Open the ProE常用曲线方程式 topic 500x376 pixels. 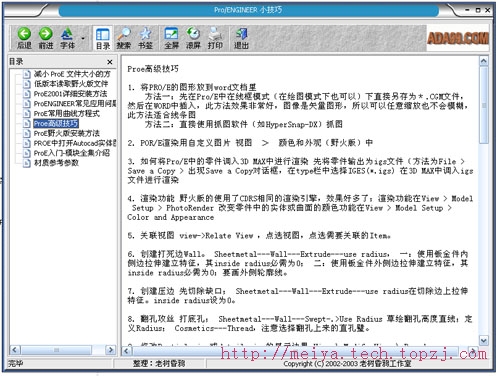point(67,114)
